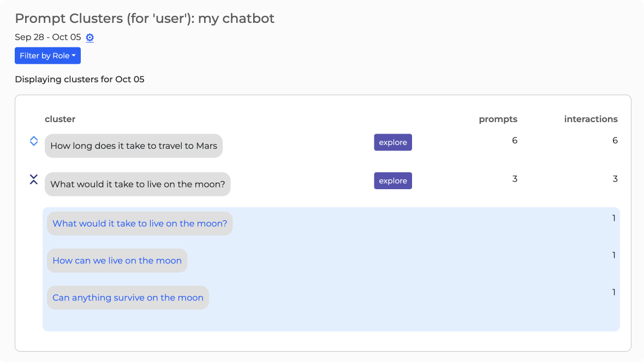
Task: Open date range settings gear icon
Action: coord(90,38)
